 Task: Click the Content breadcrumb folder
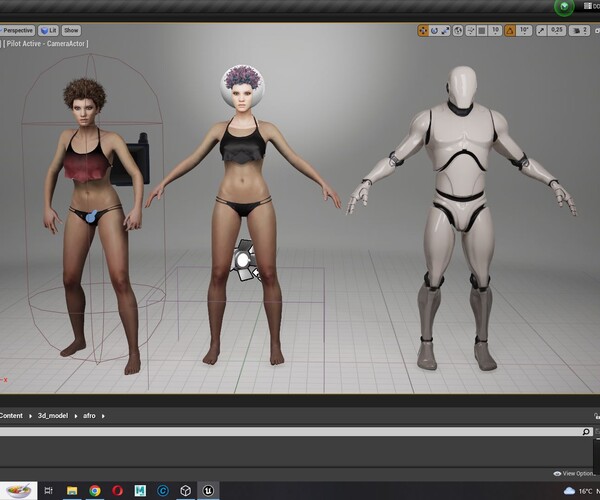click(11, 416)
